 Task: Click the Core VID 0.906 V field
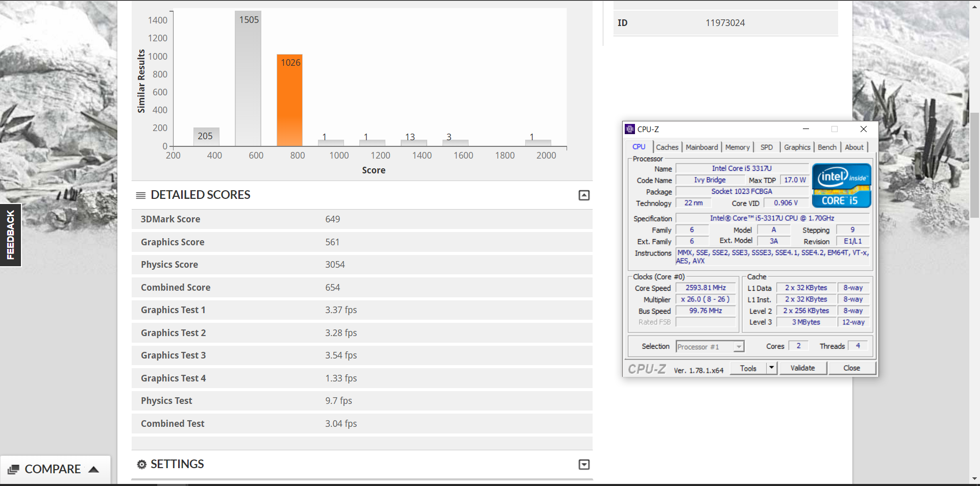[786, 203]
